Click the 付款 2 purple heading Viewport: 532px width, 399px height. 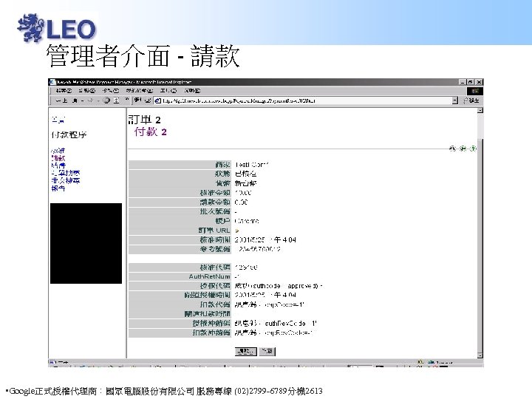[x=150, y=132]
